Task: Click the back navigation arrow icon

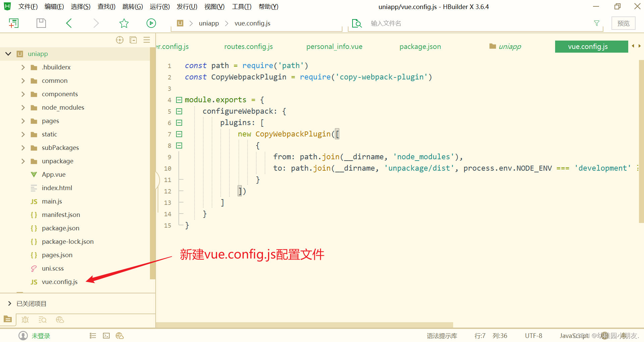Action: (x=69, y=23)
